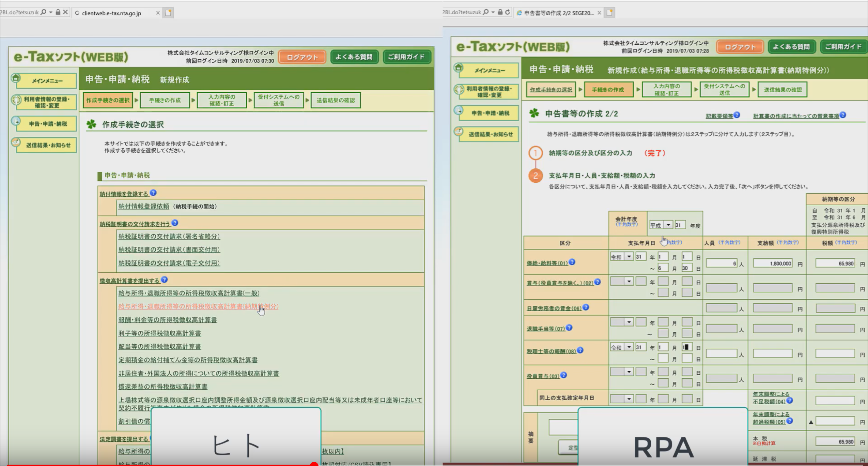The width and height of the screenshot is (868, 466).
Task: Click 超過税額(05) amount field
Action: pos(835,421)
